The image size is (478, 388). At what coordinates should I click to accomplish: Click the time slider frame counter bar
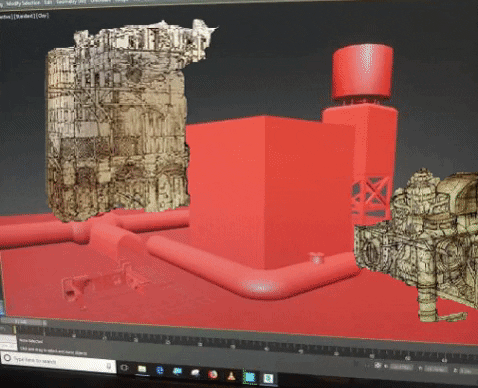(22, 322)
